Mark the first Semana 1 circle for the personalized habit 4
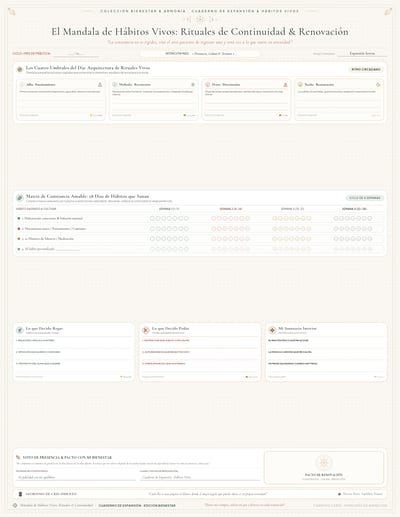Image resolution: width=400 pixels, height=517 pixels. tap(152, 249)
